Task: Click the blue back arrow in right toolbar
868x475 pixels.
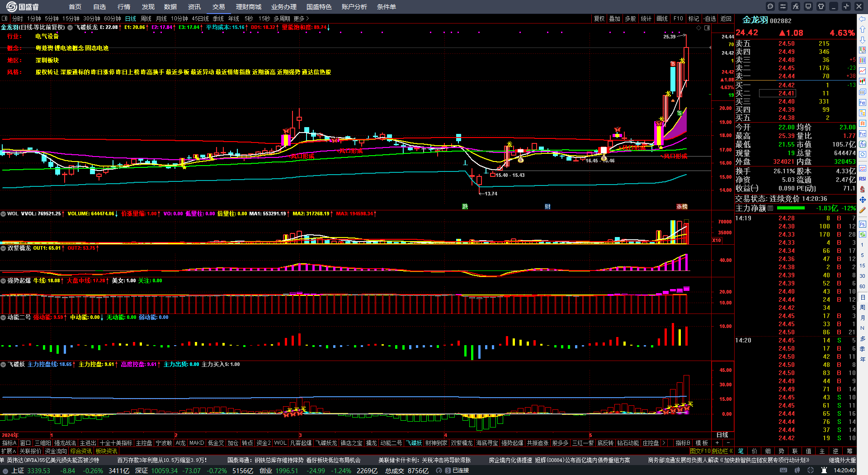Action: pos(863,19)
